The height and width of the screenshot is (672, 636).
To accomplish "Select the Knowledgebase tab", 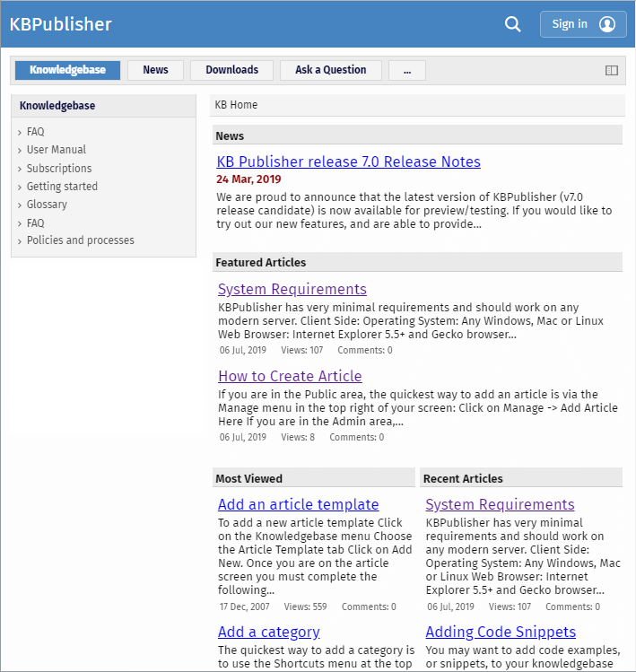I will click(x=67, y=70).
